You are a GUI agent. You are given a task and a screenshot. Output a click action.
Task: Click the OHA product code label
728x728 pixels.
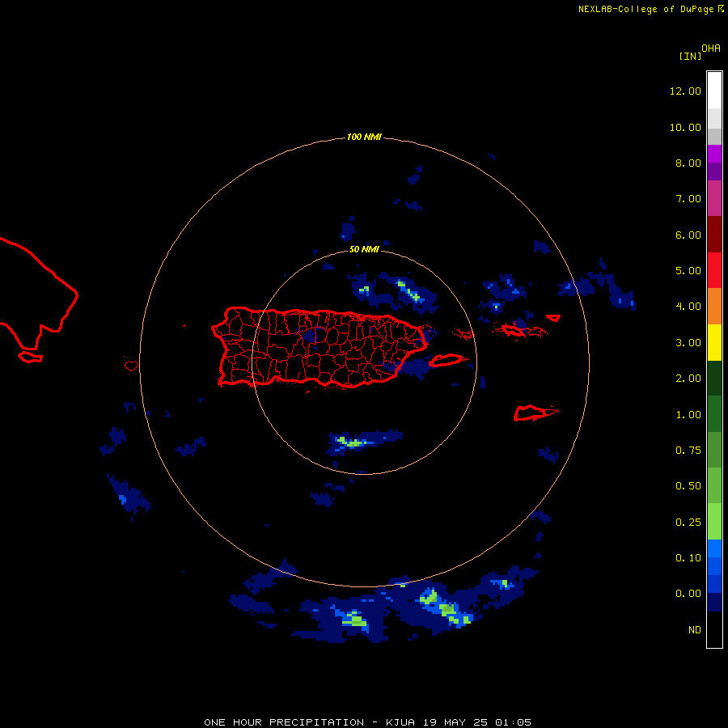click(711, 48)
